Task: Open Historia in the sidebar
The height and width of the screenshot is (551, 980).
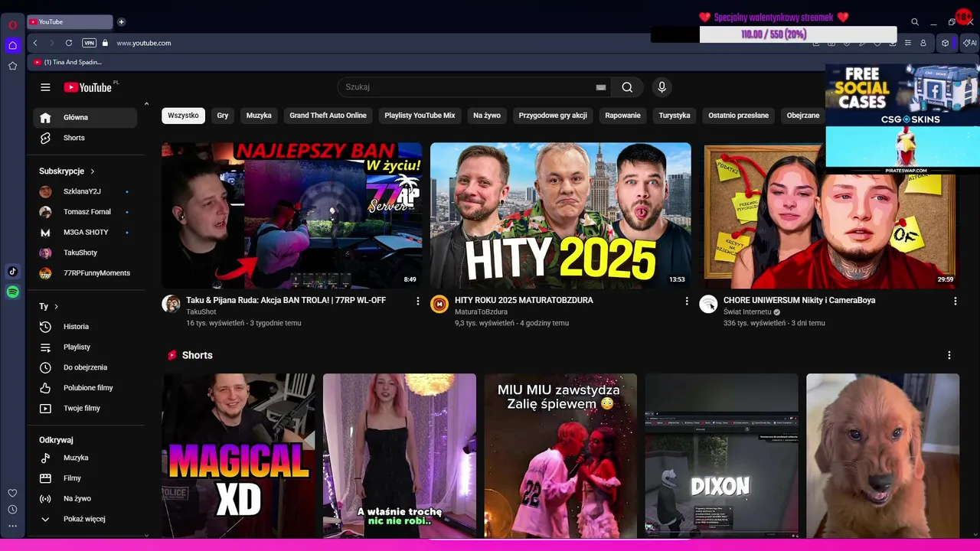Action: click(x=85, y=327)
